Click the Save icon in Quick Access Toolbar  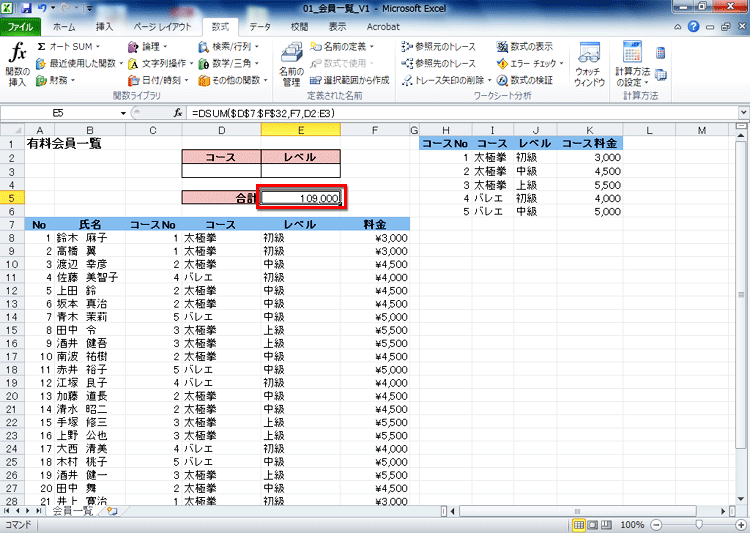pyautogui.click(x=26, y=8)
